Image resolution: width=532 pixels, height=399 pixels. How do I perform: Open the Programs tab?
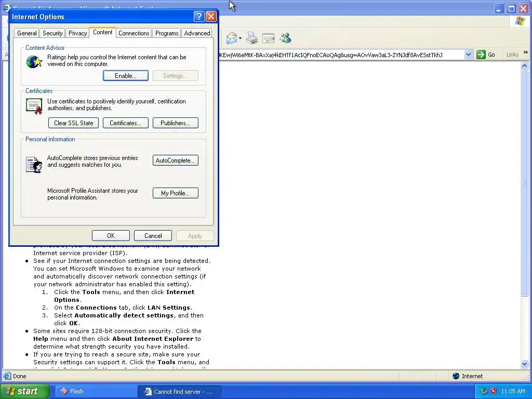coord(167,33)
